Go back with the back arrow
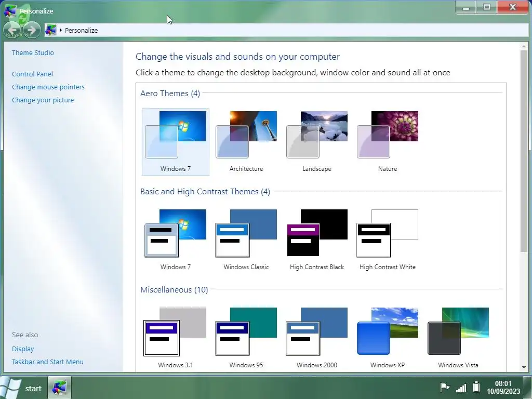Viewport: 532px width, 399px height. [12, 30]
